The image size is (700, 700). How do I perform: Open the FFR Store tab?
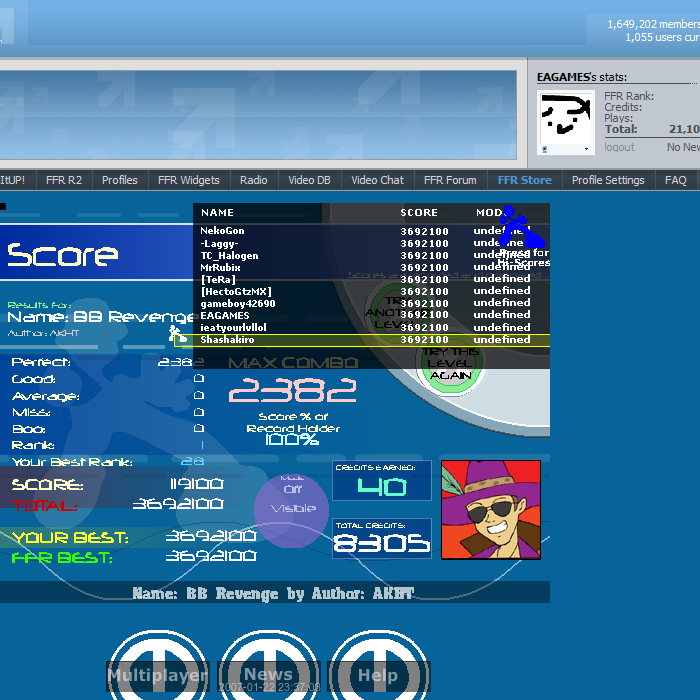click(524, 180)
